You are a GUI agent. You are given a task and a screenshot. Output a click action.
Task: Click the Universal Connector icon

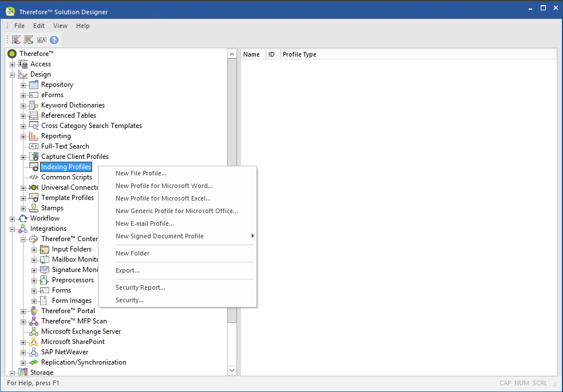click(34, 187)
